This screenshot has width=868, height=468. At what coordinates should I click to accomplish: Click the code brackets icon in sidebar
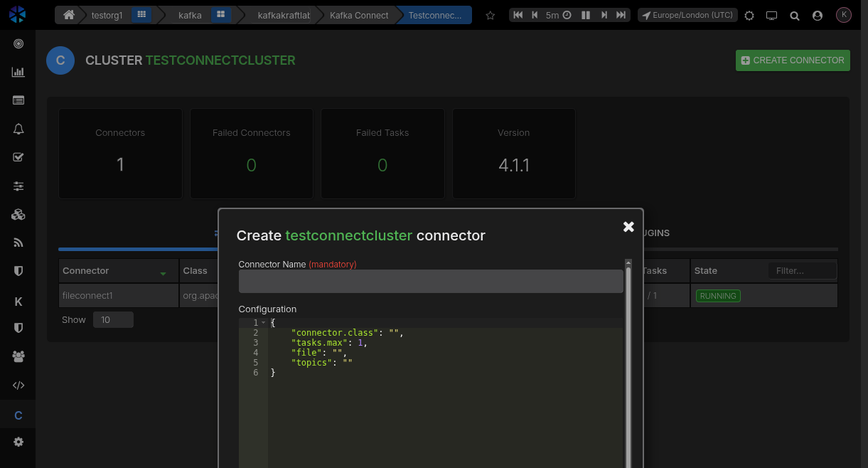18,385
